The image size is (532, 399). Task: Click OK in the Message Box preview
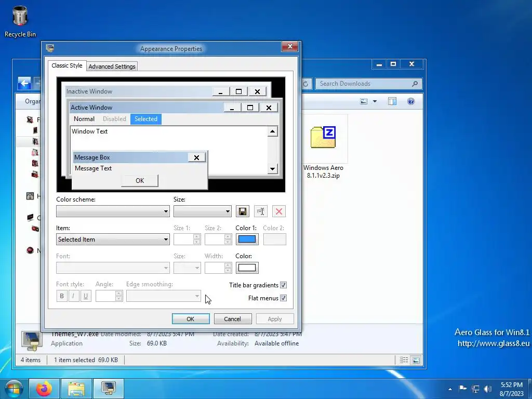140,180
